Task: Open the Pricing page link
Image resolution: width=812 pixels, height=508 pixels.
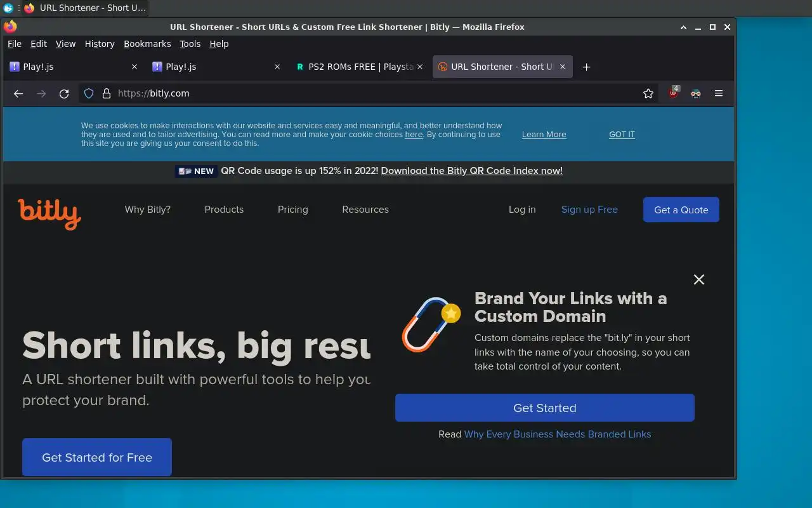Action: (293, 210)
